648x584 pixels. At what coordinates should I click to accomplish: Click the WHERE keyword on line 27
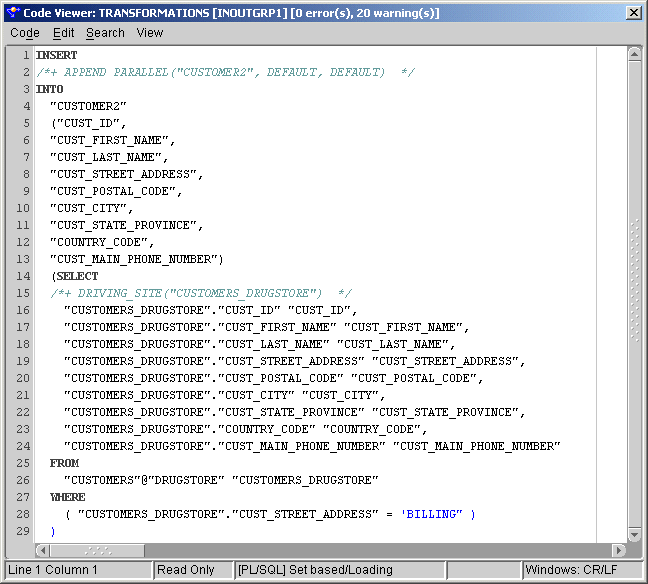pos(68,497)
